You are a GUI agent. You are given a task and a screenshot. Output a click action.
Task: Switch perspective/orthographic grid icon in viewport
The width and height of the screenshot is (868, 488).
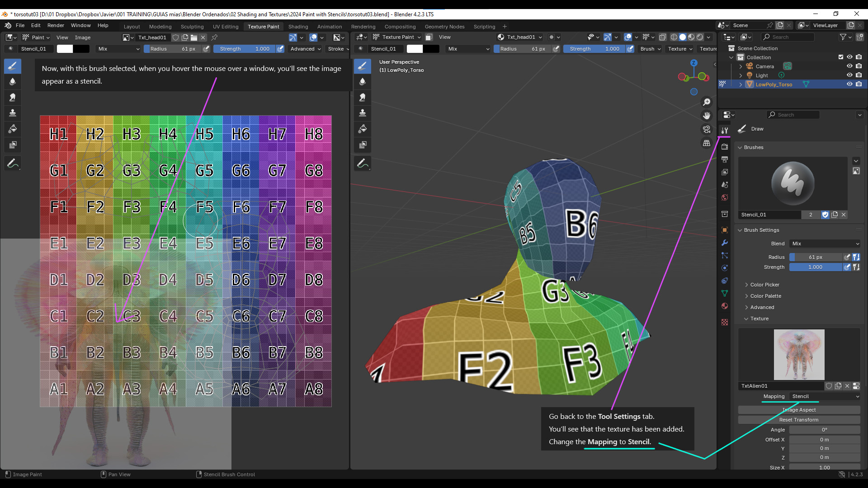(707, 143)
